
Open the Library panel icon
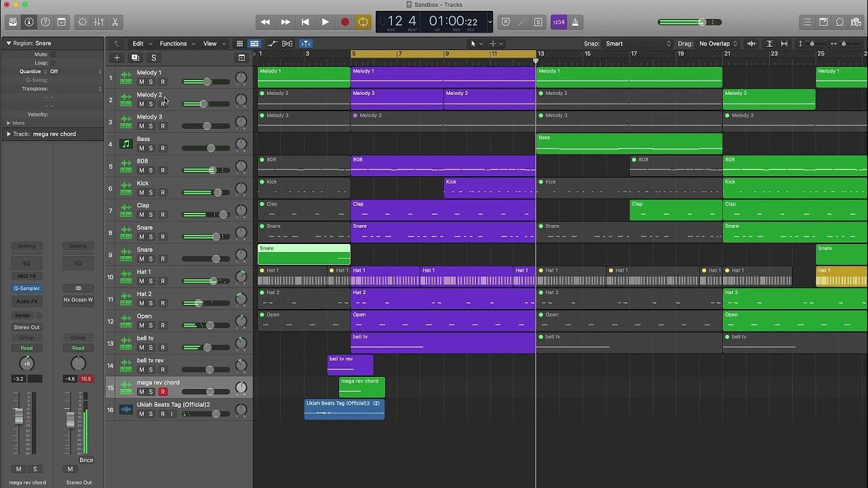click(x=12, y=22)
